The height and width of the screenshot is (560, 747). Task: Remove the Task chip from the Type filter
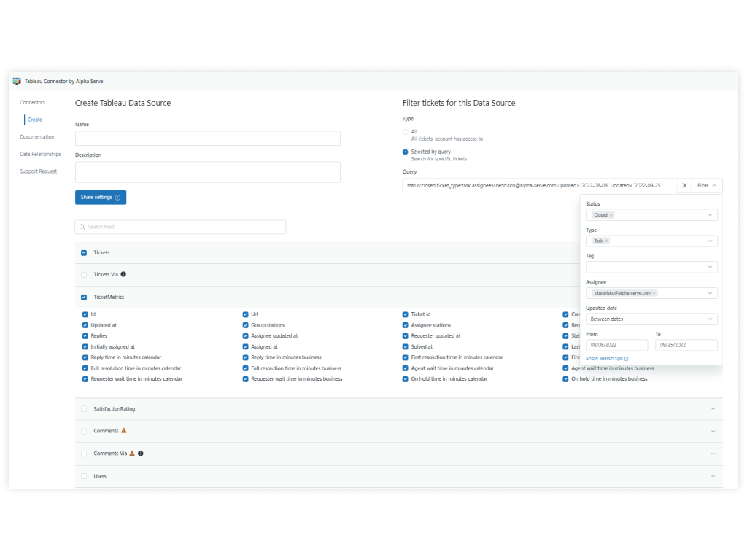coord(607,241)
